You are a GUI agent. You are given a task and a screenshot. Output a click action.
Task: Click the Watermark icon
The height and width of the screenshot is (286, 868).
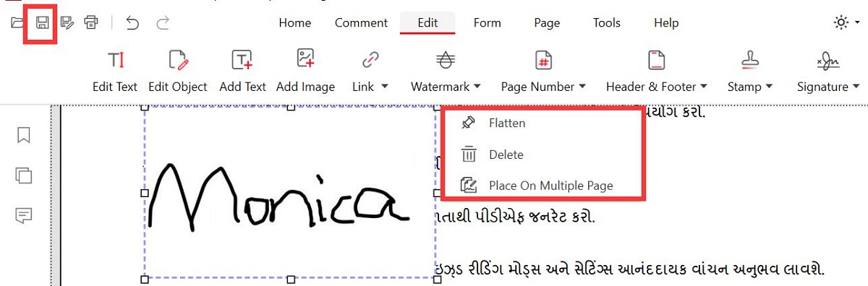[x=446, y=60]
